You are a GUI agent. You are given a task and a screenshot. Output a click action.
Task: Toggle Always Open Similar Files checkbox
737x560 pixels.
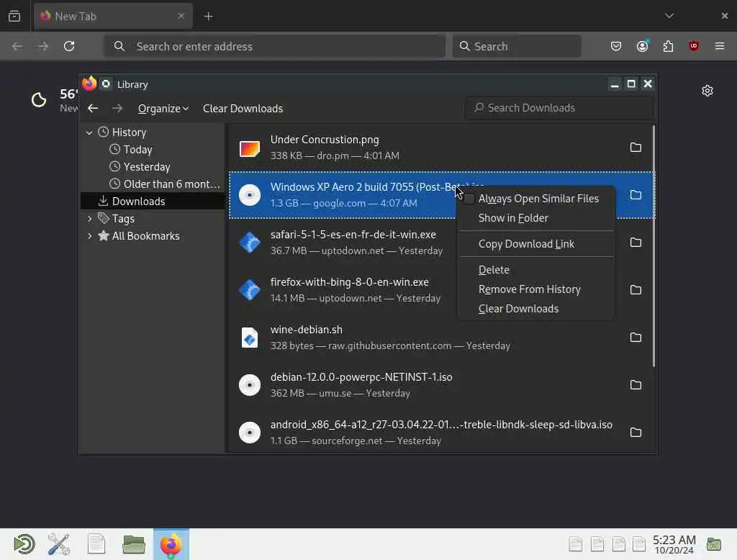click(469, 199)
